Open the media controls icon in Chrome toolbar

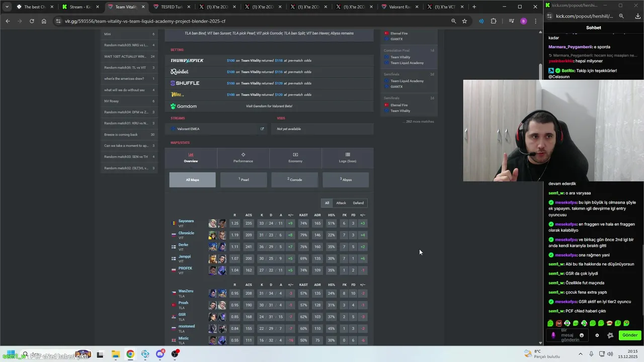[511, 21]
